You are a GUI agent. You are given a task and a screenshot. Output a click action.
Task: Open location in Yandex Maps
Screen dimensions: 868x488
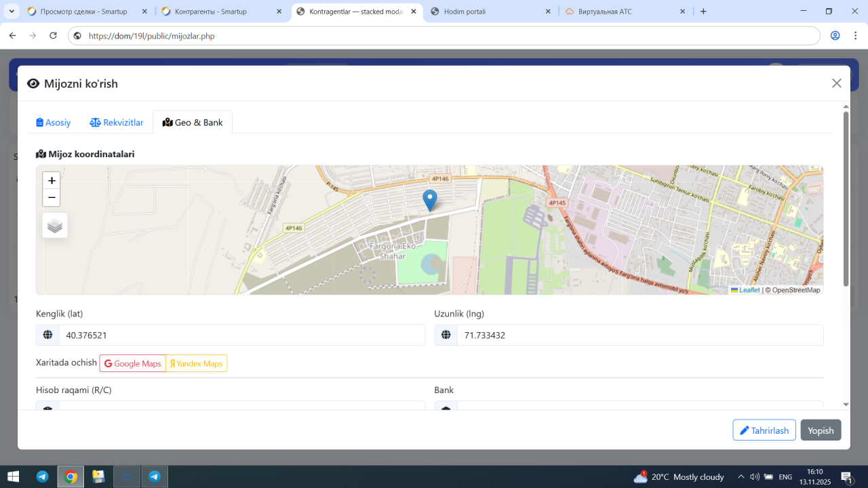[x=197, y=363]
